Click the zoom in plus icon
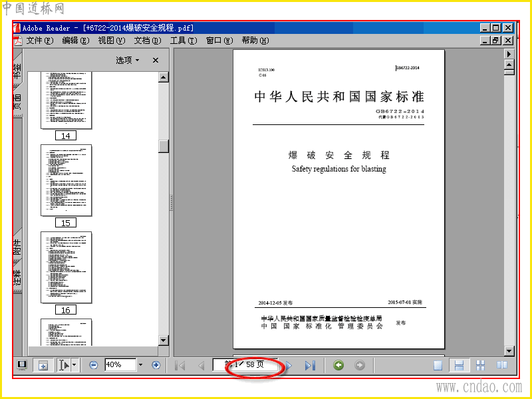 (x=156, y=365)
